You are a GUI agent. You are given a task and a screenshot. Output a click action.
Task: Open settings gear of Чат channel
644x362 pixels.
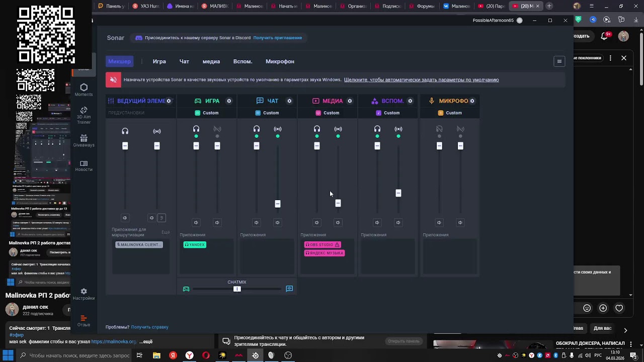[x=289, y=101]
